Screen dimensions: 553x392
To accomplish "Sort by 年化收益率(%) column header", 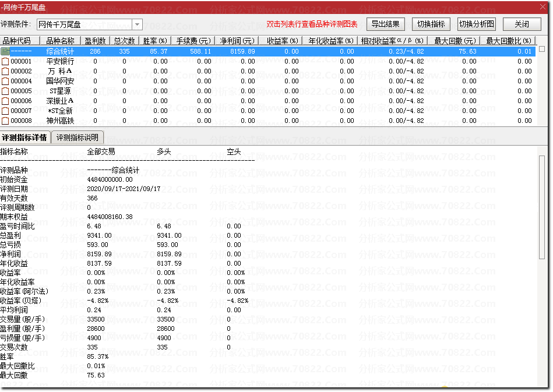I will (x=330, y=41).
